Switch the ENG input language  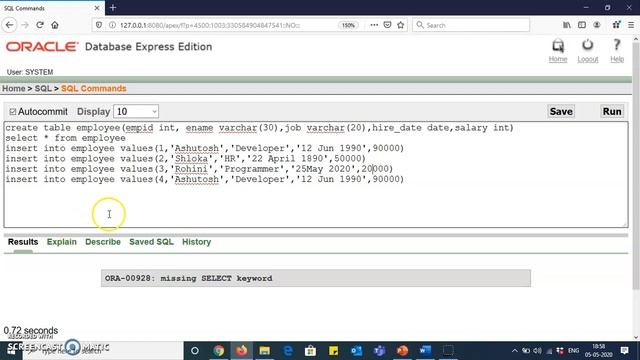(x=573, y=351)
